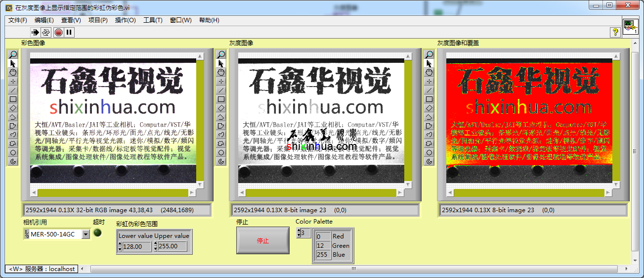This screenshot has width=644, height=278.
Task: Select the Freehand Region tool on 彩色图像 display
Action: pyautogui.click(x=13, y=143)
